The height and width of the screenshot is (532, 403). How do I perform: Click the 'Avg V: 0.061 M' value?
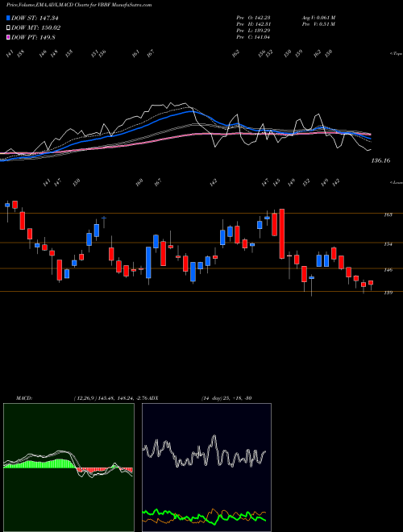[x=318, y=18]
